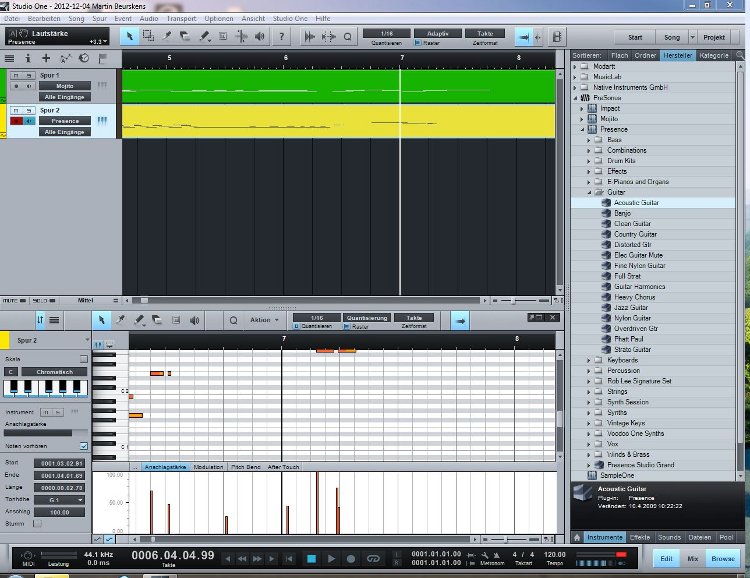750x578 pixels.
Task: Select the Arrow tool in the music editor
Action: tap(101, 320)
